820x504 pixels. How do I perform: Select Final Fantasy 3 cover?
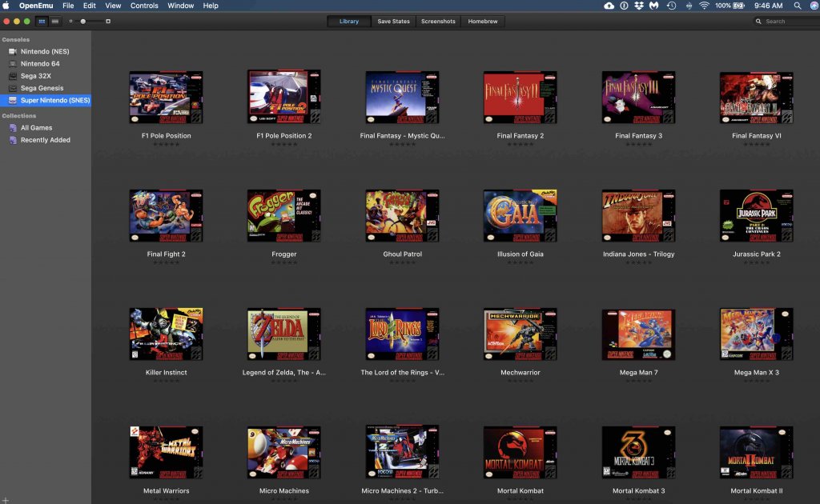(x=638, y=97)
